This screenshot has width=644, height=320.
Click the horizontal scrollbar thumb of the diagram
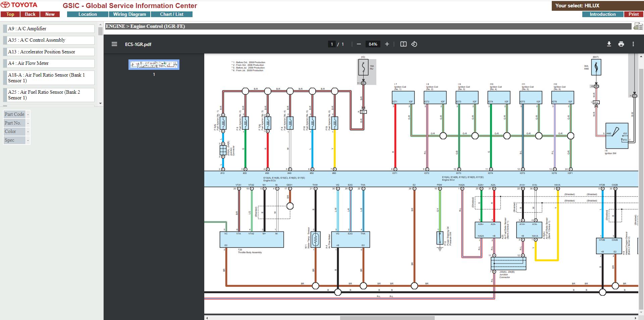click(x=387, y=318)
